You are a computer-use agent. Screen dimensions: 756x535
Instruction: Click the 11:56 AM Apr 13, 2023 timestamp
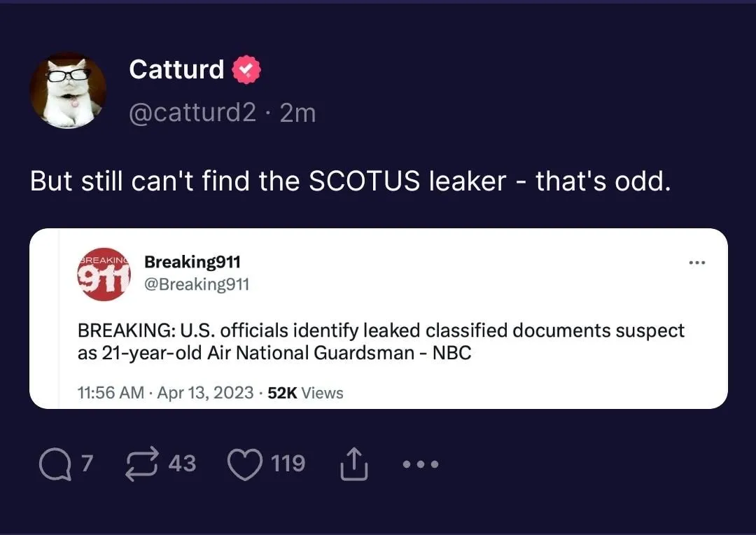(x=165, y=393)
